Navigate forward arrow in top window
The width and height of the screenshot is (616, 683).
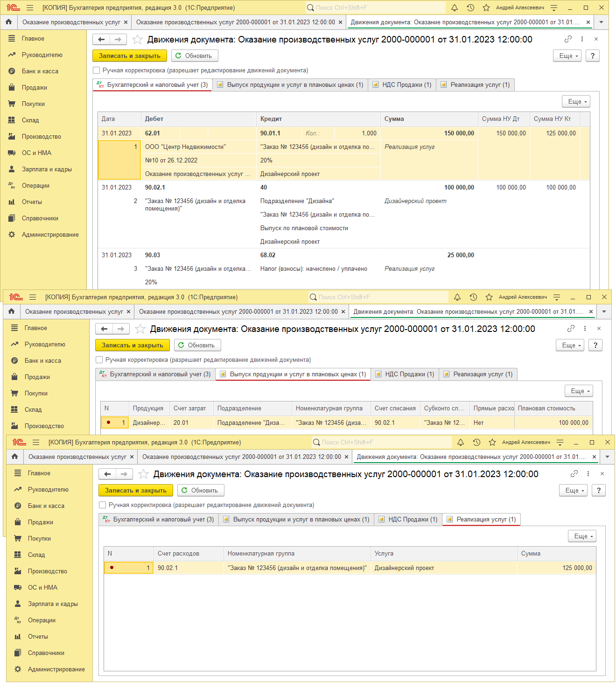(x=118, y=40)
